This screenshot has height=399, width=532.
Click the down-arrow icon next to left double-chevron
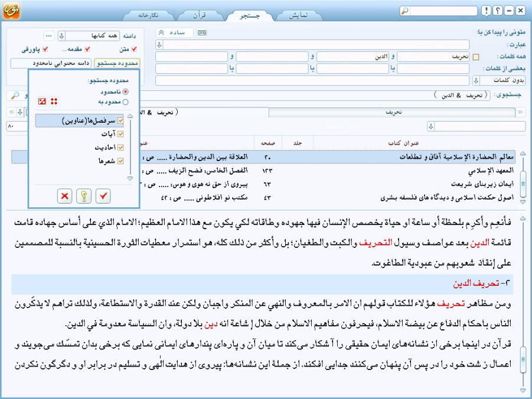tap(20, 112)
